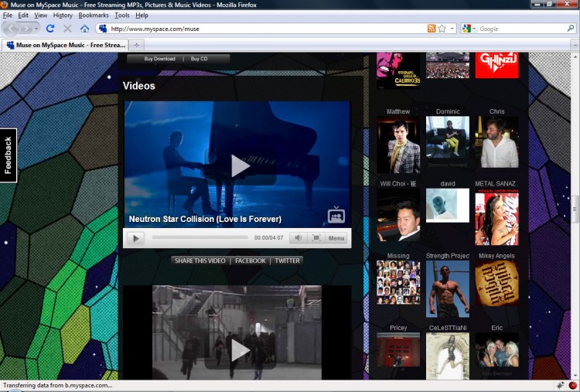This screenshot has width=580, height=392.
Task: Open the video player Menu button
Action: [336, 238]
